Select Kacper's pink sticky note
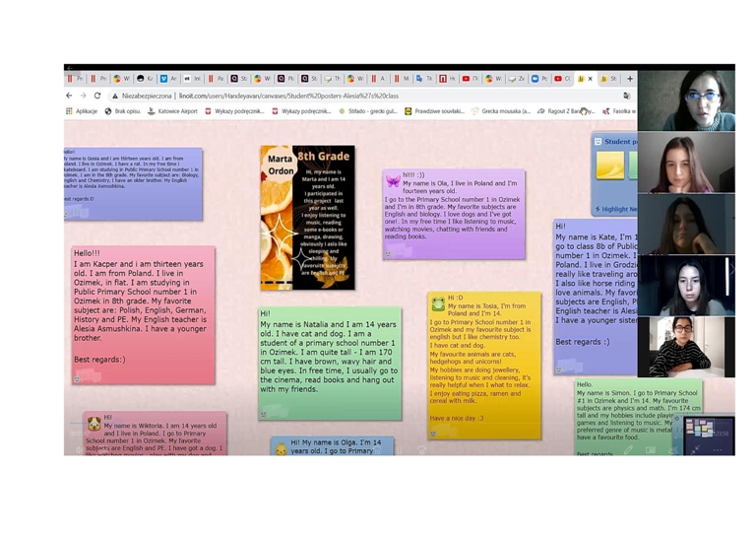The image size is (756, 535). [x=143, y=315]
